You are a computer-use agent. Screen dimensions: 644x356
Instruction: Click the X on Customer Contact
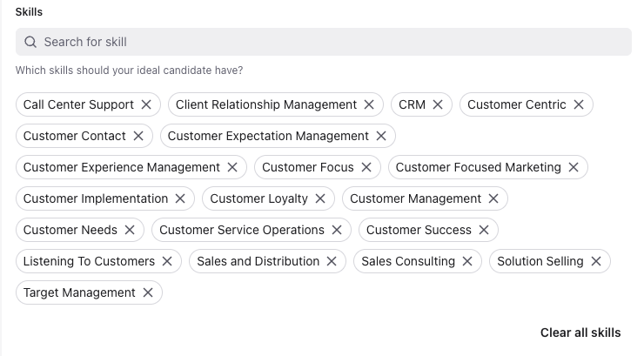point(138,136)
